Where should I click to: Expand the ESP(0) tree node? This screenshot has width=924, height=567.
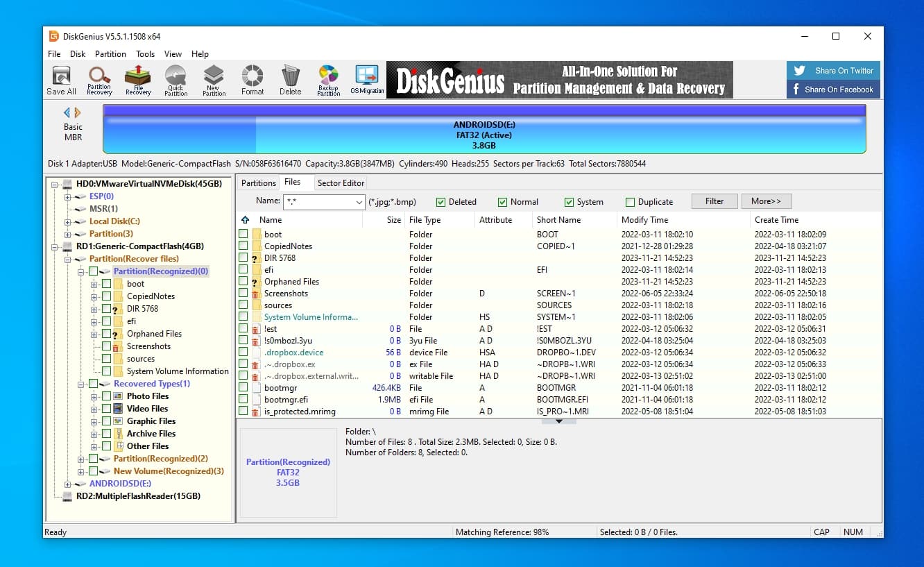(x=67, y=196)
